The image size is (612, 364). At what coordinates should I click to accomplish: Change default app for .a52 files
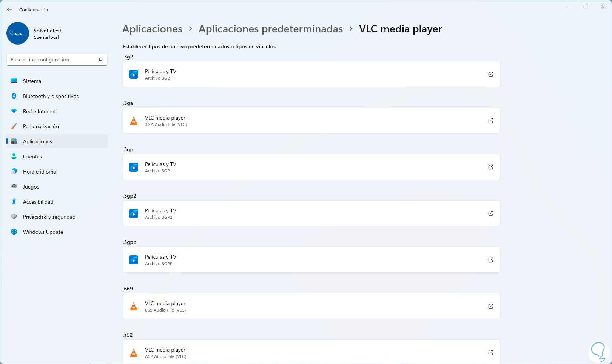click(311, 352)
